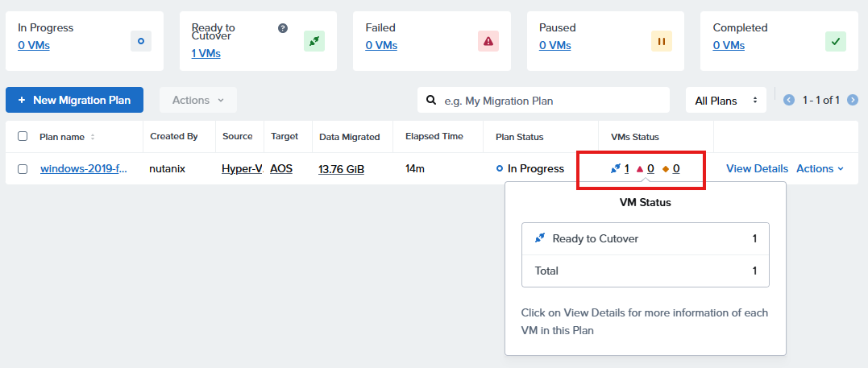The image size is (868, 368).
Task: Go to the previous page arrow
Action: pos(789,100)
